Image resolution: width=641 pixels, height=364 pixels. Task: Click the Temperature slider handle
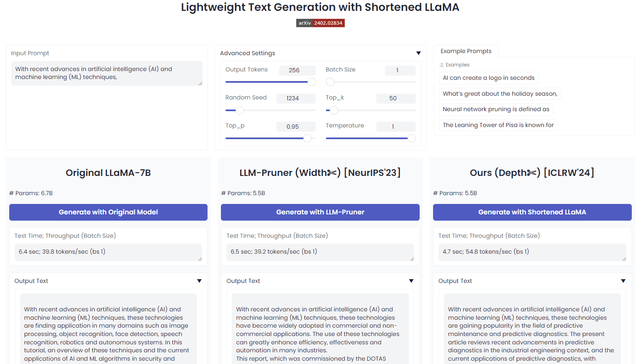(x=412, y=138)
